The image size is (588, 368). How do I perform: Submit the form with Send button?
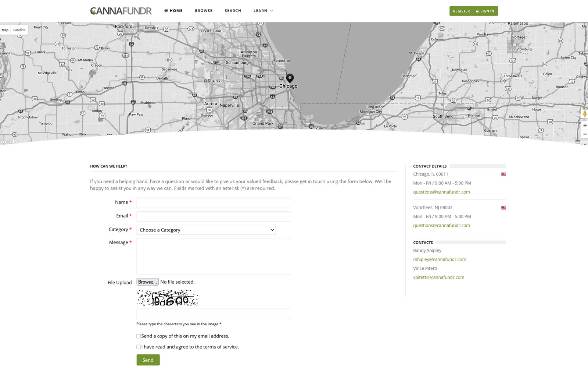click(148, 360)
